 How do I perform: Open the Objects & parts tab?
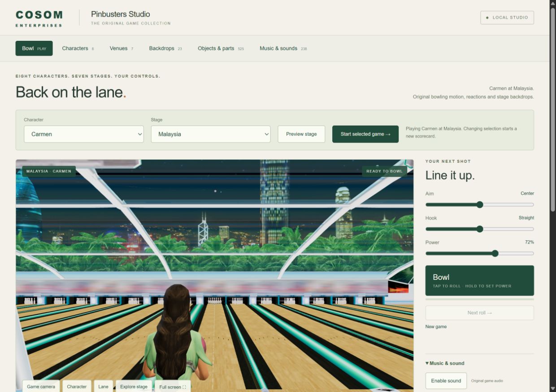point(221,48)
